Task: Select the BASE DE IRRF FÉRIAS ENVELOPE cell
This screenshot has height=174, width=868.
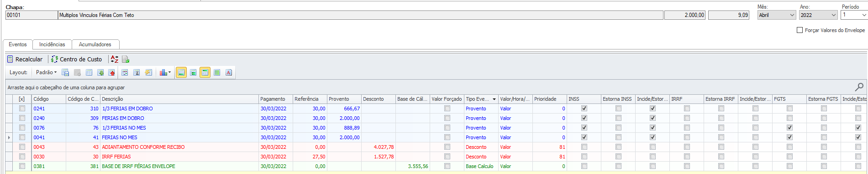Action: pos(179,166)
